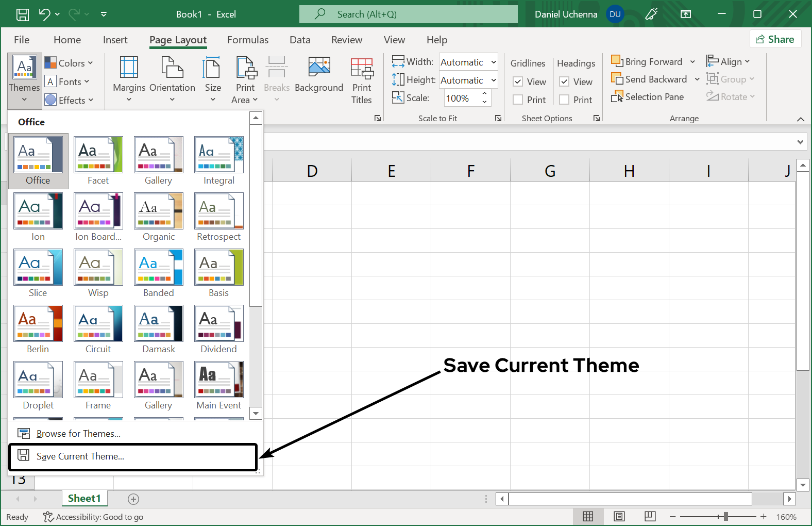Choose the Ion theme

(38, 217)
